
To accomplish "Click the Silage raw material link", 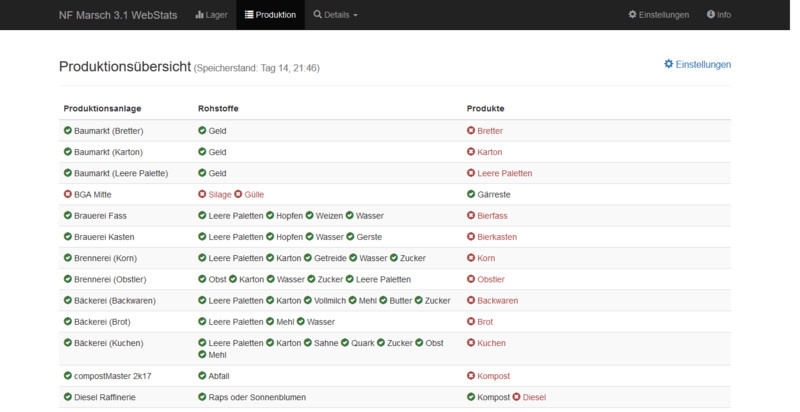I will 219,194.
